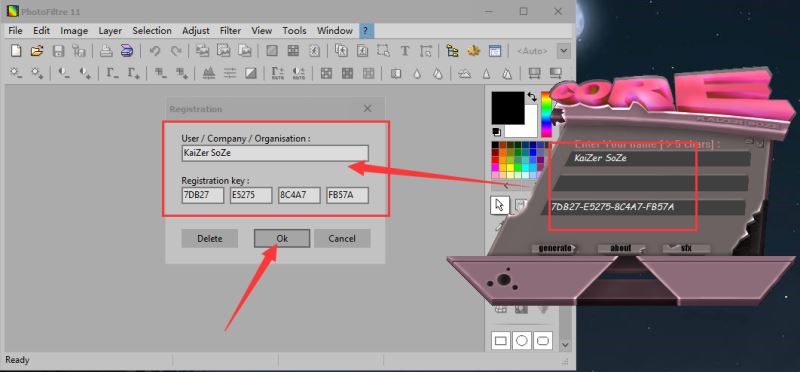Click the black foreground color swatch

click(508, 107)
